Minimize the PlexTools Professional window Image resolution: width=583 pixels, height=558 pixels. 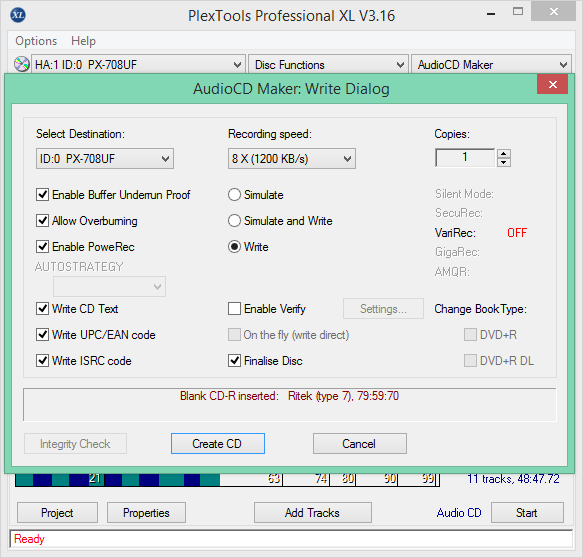(491, 13)
